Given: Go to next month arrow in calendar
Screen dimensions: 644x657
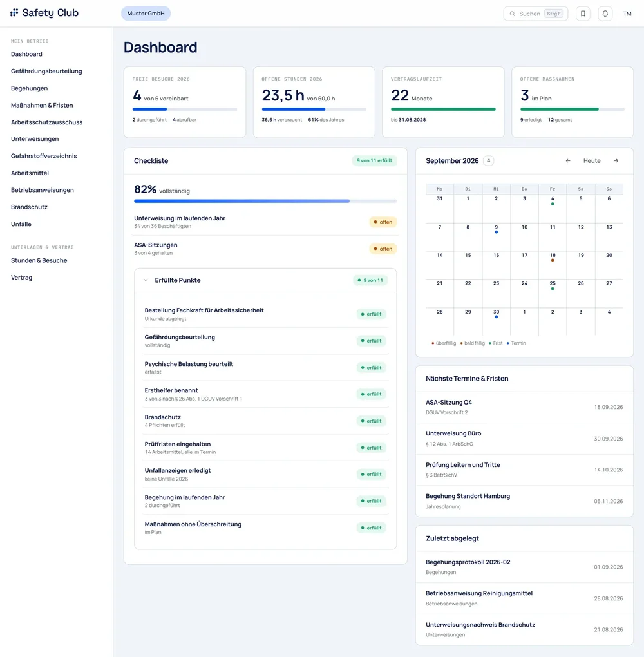Looking at the screenshot, I should click(616, 160).
